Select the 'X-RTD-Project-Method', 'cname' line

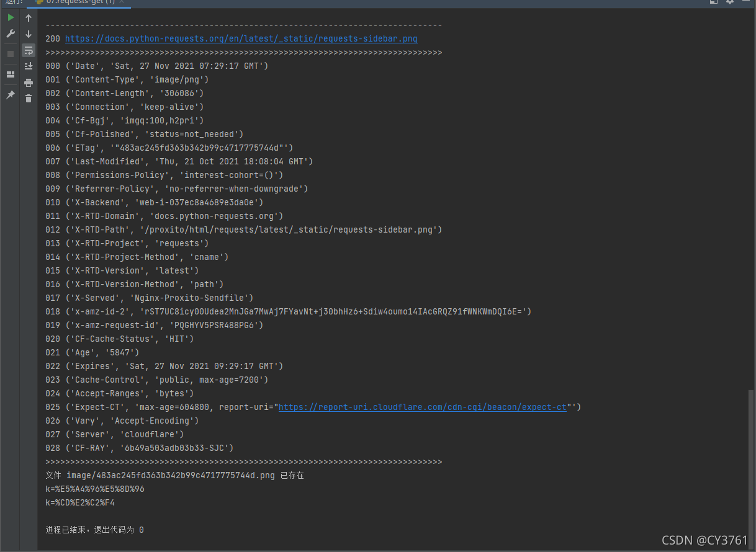pos(137,257)
